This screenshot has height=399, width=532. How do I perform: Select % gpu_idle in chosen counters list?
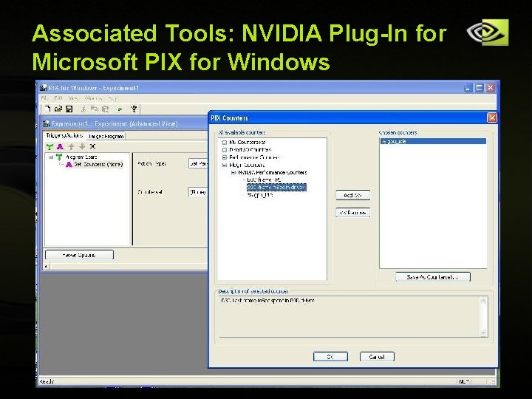coord(433,141)
